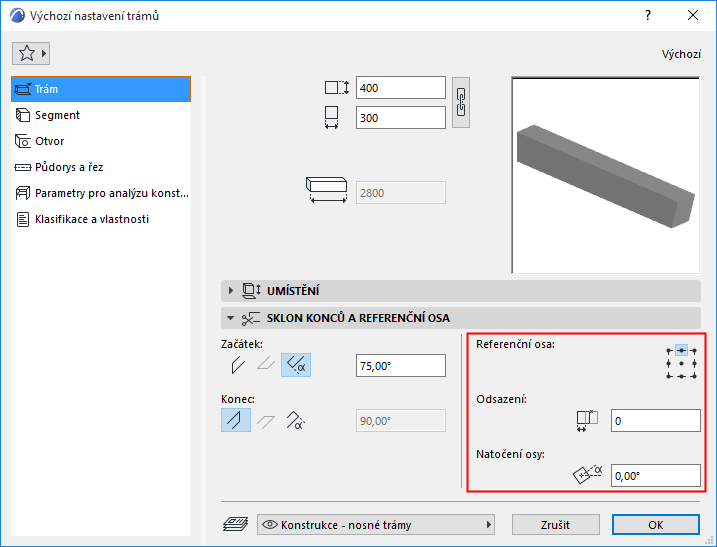The height and width of the screenshot is (547, 717).
Task: Click the scissors icon in SKLON KONCŮ header
Action: 251,318
